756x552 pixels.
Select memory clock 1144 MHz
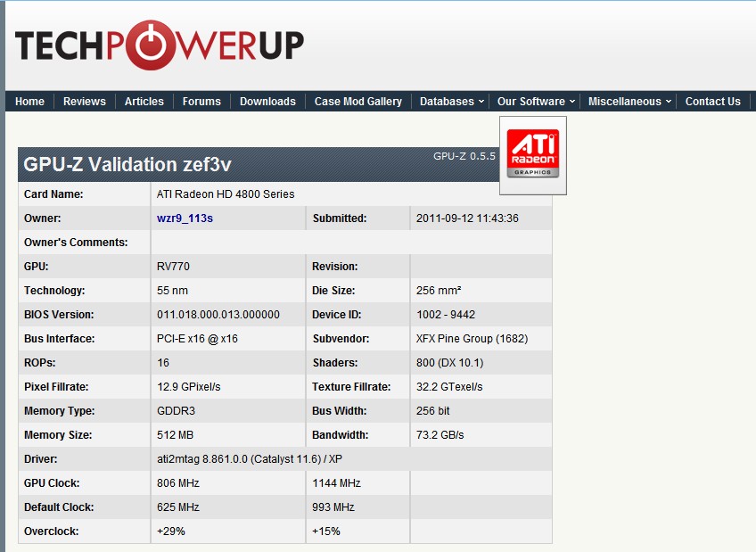tap(336, 483)
